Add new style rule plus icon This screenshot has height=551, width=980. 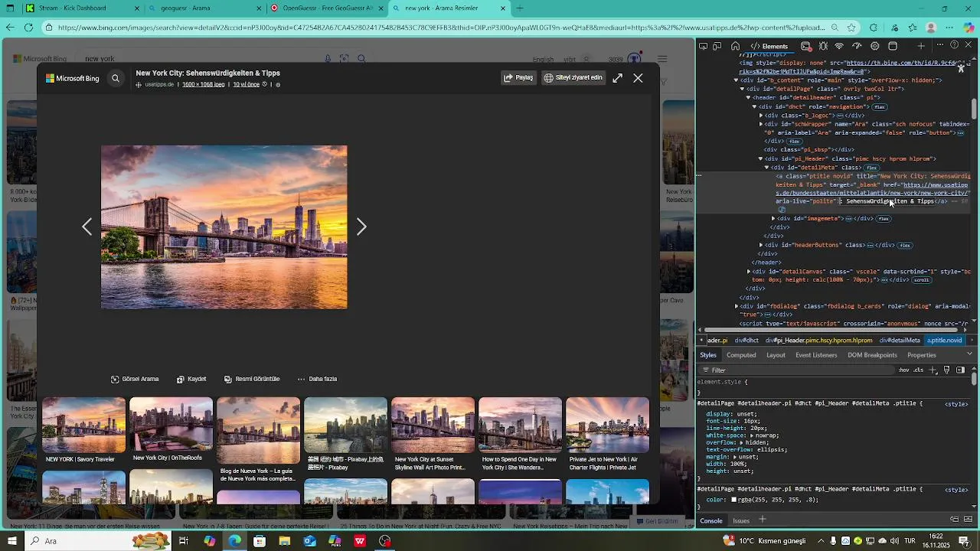point(933,370)
